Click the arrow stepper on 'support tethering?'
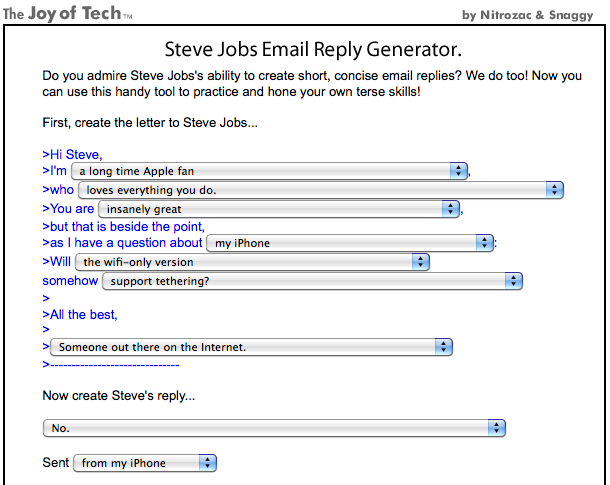 (x=514, y=281)
